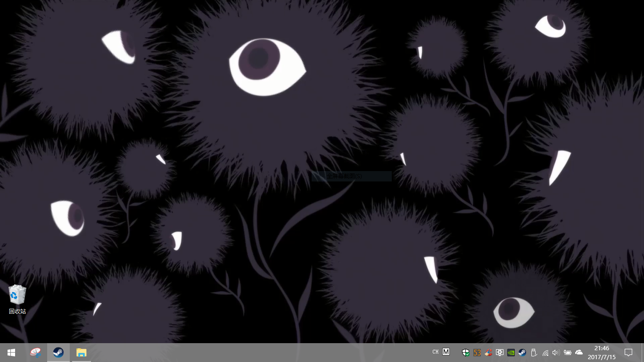Open the Windows Start menu
Viewport: 644px width, 362px height.
pyautogui.click(x=11, y=352)
